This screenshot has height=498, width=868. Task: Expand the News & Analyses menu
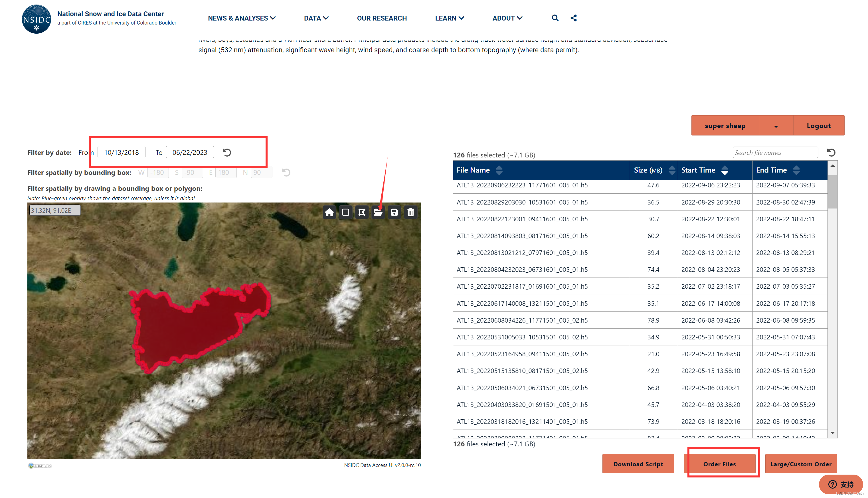click(x=241, y=18)
